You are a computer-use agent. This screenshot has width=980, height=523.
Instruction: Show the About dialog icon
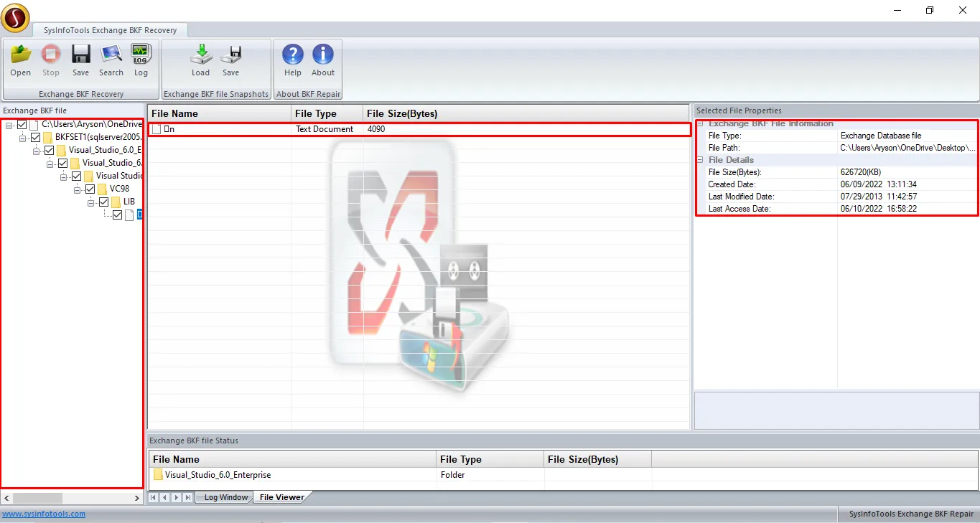tap(323, 55)
